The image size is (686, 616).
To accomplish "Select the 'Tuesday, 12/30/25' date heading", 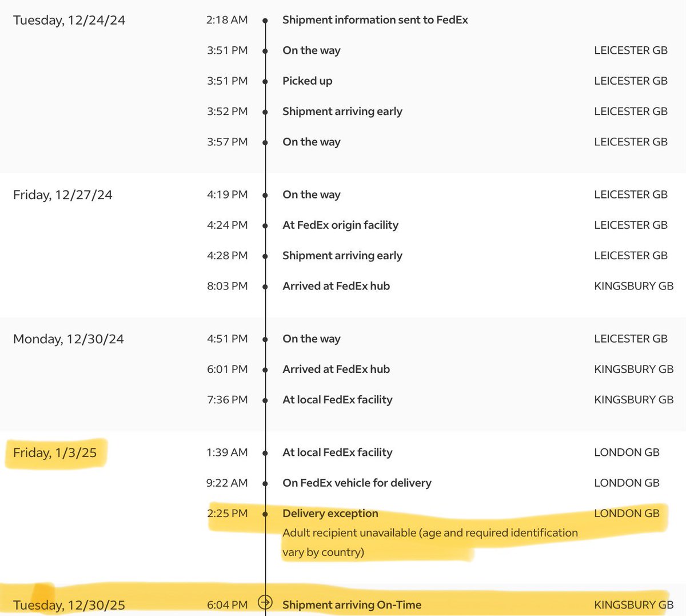I will click(69, 605).
